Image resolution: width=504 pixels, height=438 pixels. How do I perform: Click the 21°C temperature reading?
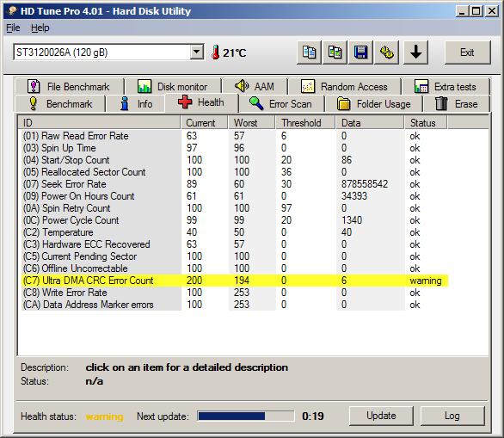[x=234, y=52]
